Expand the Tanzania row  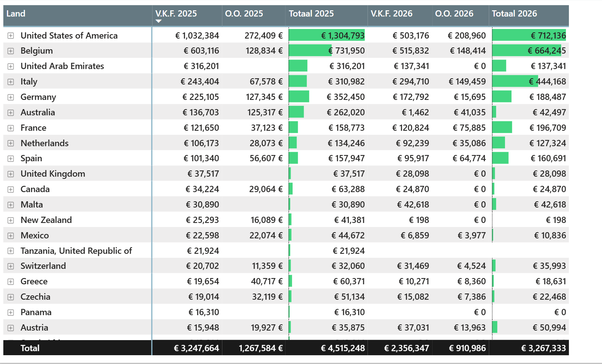[x=11, y=251]
